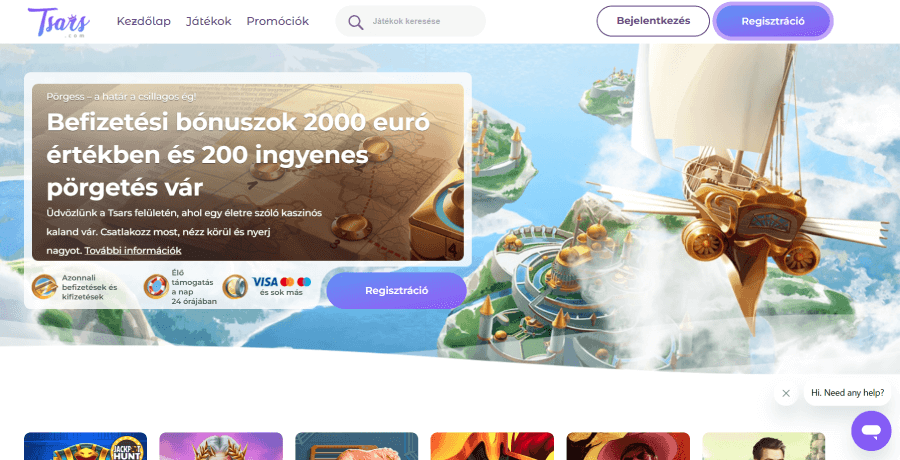Click the Bejelentkezés login button

coord(653,21)
